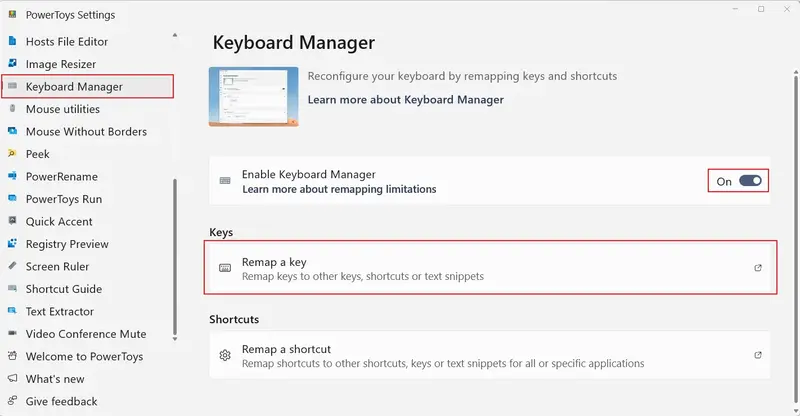Click the Peek magnifier icon

click(x=13, y=154)
